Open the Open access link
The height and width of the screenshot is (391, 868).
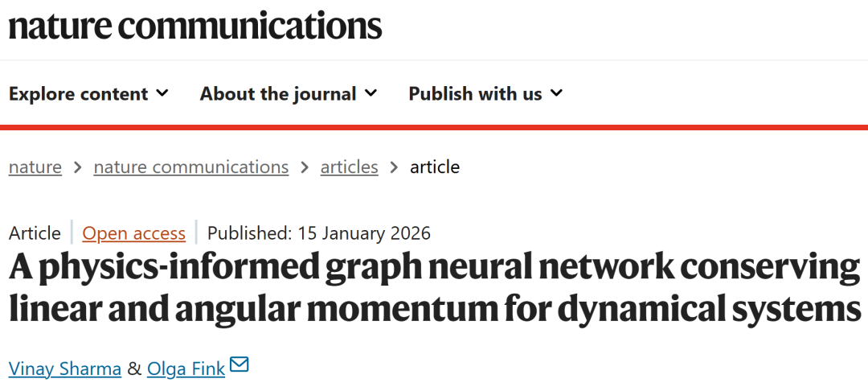click(134, 233)
